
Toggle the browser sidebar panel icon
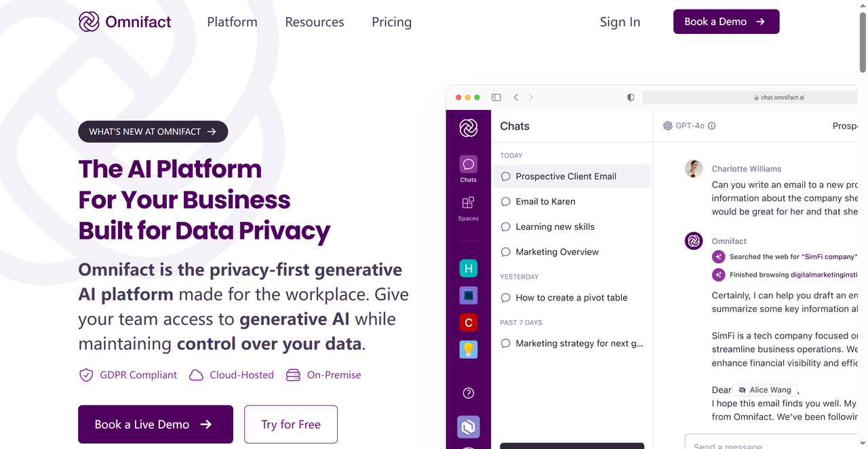click(x=496, y=98)
